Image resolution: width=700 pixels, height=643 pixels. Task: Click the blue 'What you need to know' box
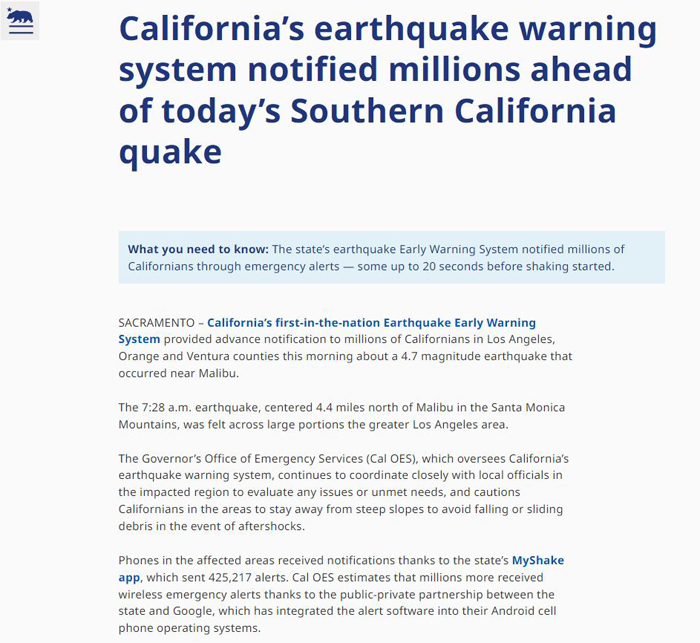pyautogui.click(x=392, y=257)
